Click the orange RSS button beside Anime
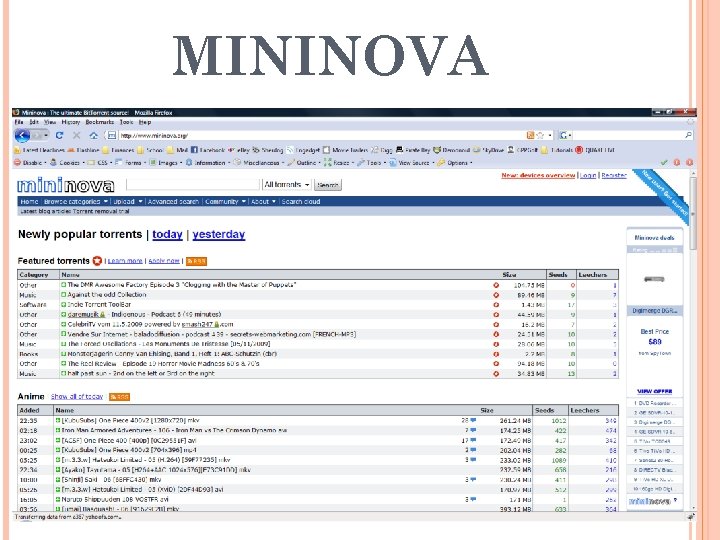 [119, 397]
